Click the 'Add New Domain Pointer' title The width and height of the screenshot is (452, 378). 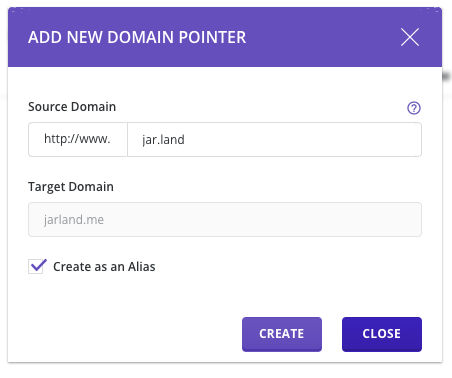tap(137, 37)
